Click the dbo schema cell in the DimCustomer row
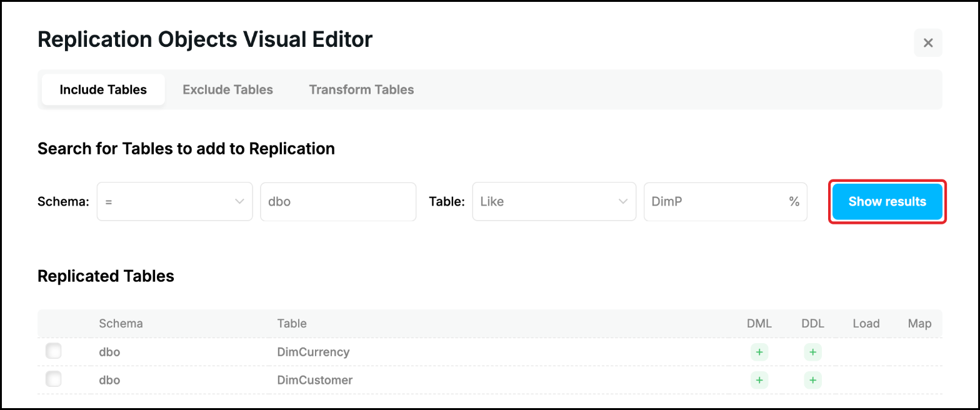The width and height of the screenshot is (980, 410). click(x=109, y=379)
